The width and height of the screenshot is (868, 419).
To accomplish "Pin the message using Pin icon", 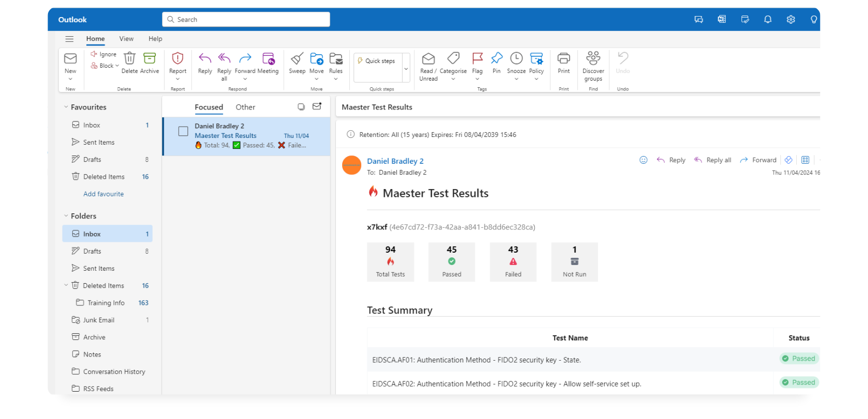I will [496, 59].
